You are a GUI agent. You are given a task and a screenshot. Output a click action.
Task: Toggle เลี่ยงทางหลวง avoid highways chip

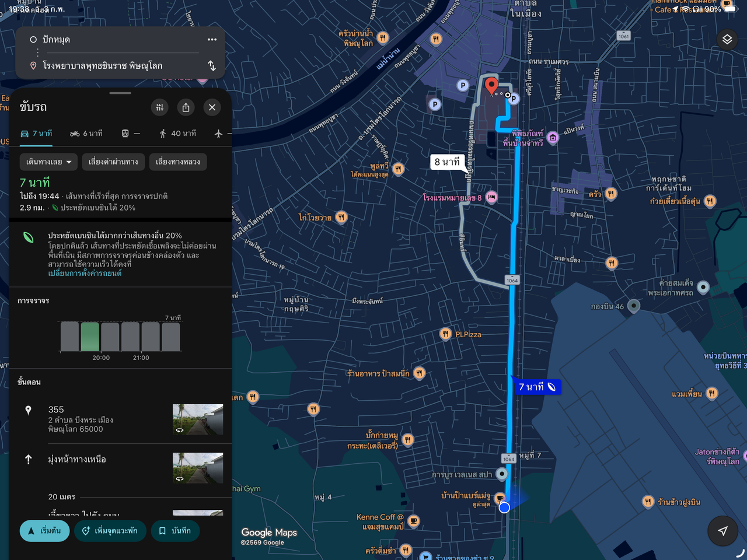[178, 162]
